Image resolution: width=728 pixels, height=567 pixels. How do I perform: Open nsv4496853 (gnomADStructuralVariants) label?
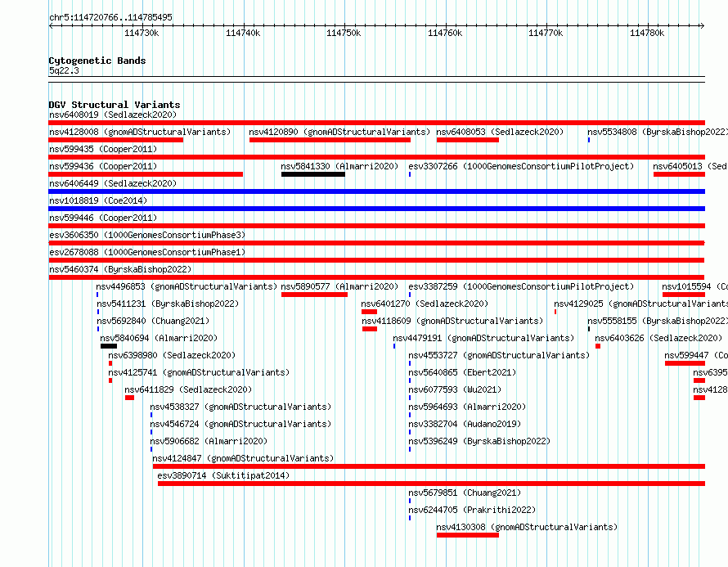point(186,286)
